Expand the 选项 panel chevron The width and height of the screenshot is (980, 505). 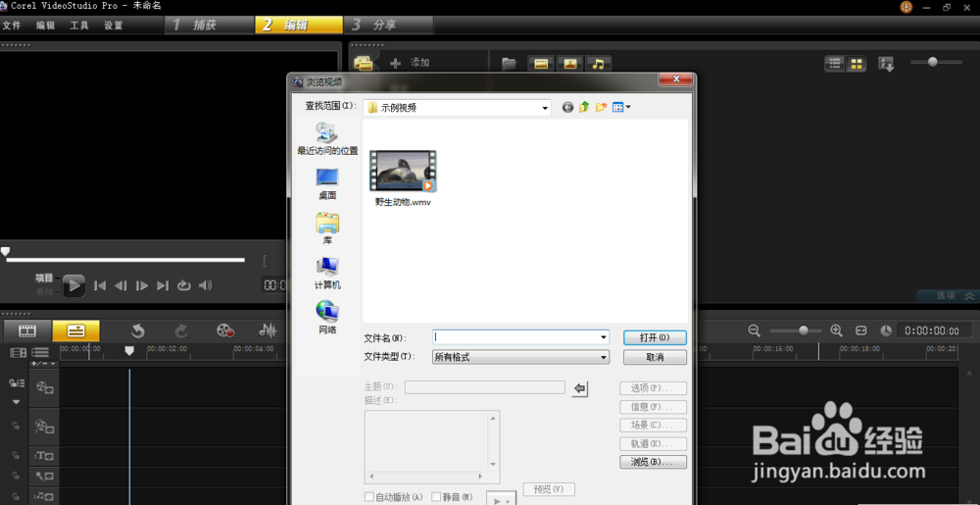(x=969, y=295)
